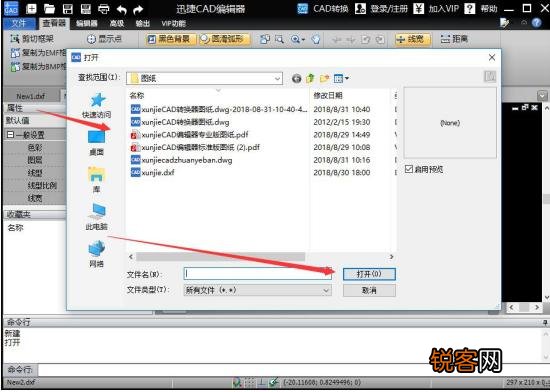The image size is (550, 392).
Task: Uncheck 启用预览 checkbox
Action: point(409,169)
